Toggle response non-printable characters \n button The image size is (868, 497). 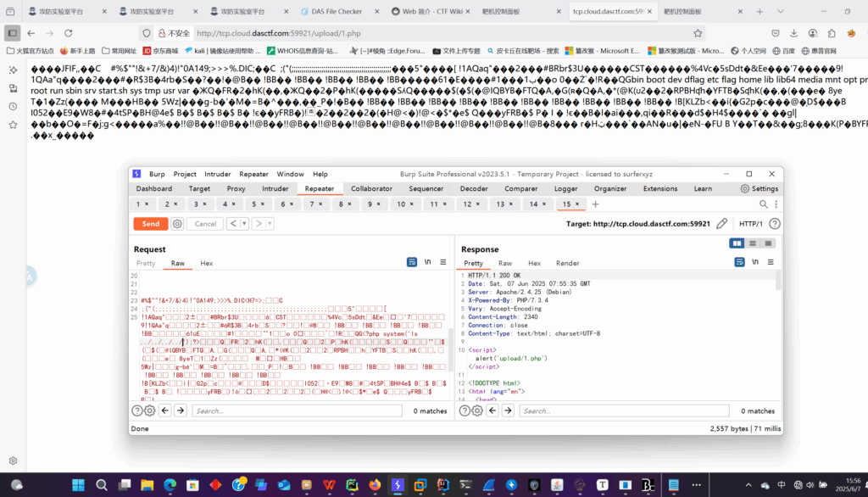pyautogui.click(x=755, y=262)
